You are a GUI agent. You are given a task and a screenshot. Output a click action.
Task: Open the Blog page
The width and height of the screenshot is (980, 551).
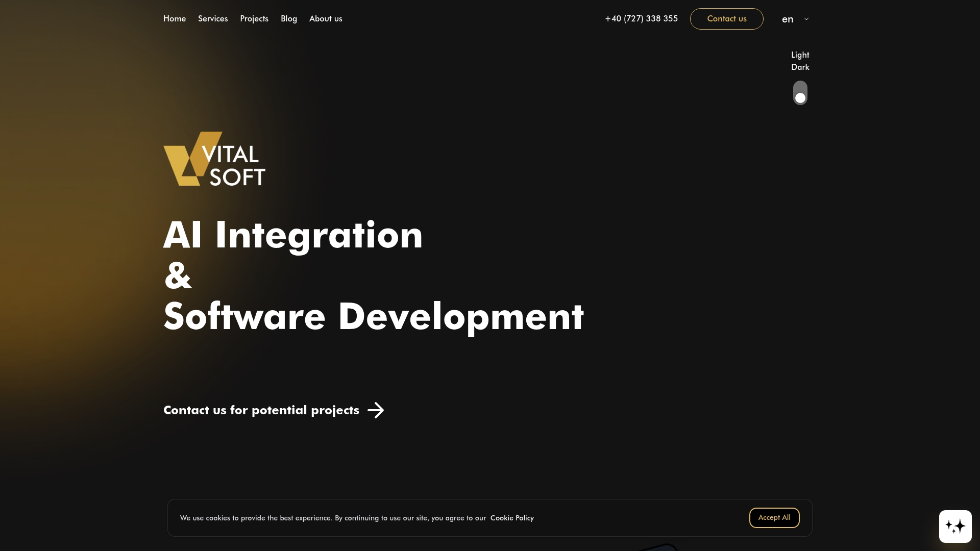pyautogui.click(x=289, y=19)
